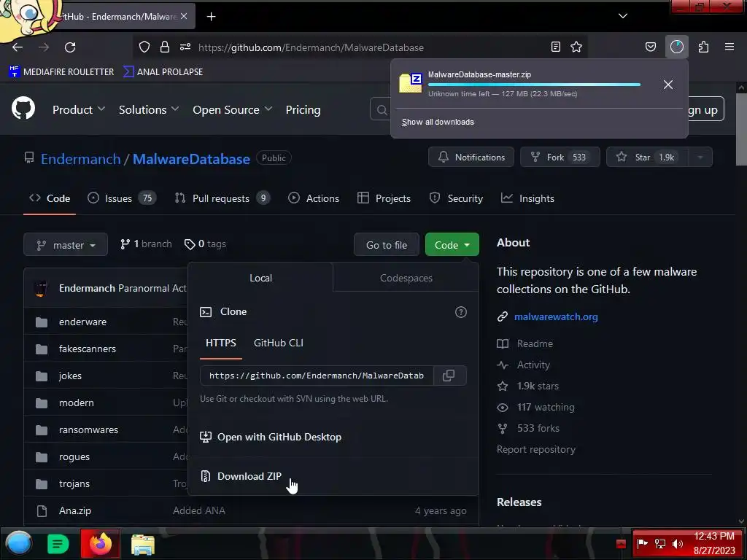Image resolution: width=747 pixels, height=560 pixels.
Task: Open the Firefox hamburger menu
Action: pyautogui.click(x=729, y=47)
